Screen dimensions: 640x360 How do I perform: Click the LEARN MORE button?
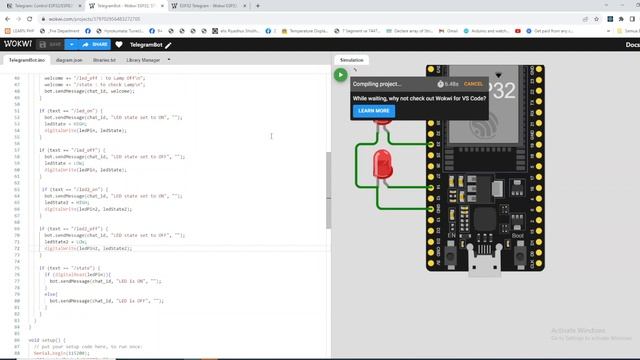point(373,111)
